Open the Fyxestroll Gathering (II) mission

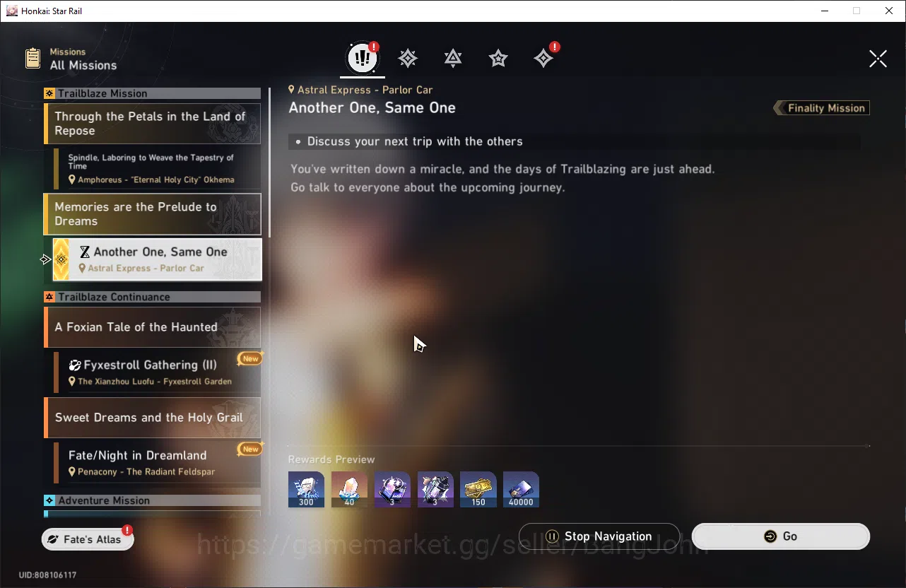(x=157, y=372)
